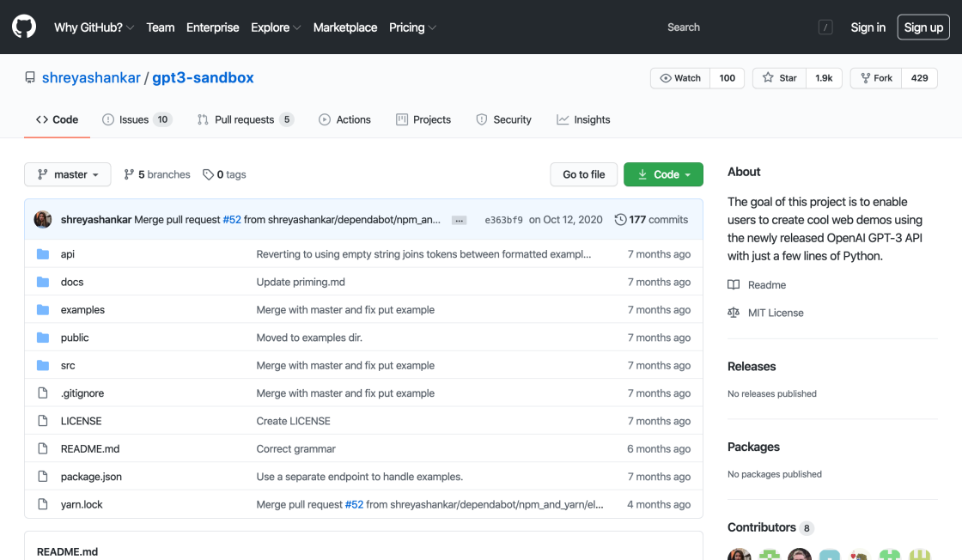
Task: Open the Enterprise navbar item
Action: pos(212,27)
